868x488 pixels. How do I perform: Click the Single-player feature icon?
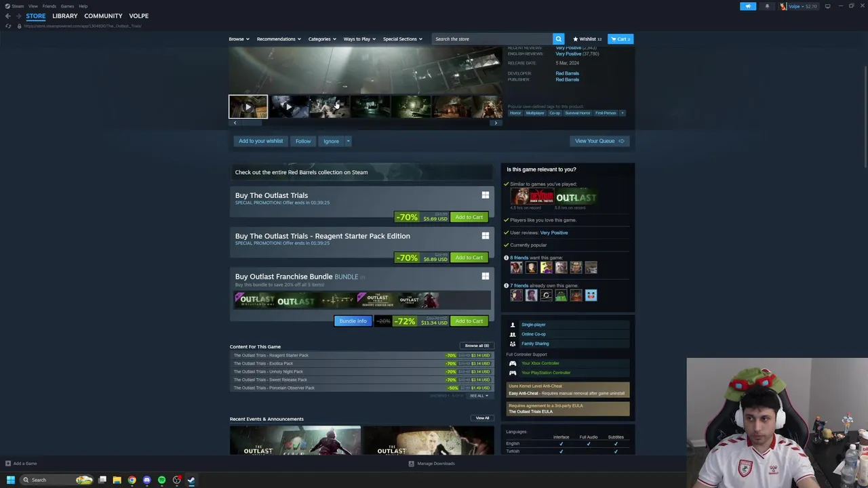[513, 325]
